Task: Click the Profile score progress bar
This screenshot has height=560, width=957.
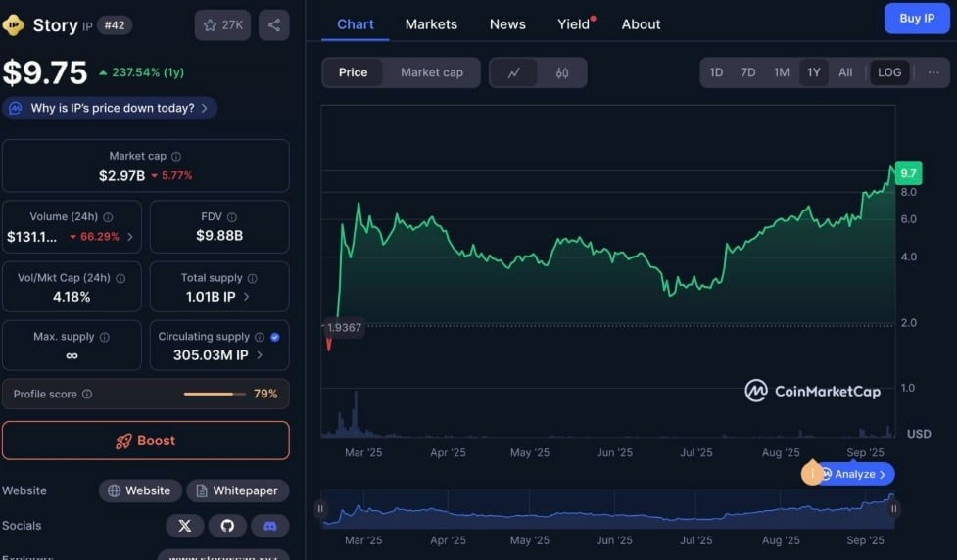Action: 215,395
